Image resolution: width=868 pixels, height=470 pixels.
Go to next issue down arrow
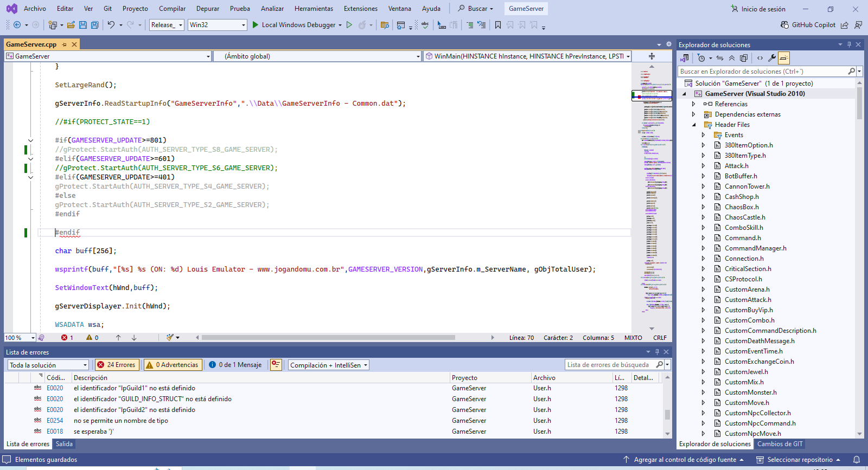134,337
